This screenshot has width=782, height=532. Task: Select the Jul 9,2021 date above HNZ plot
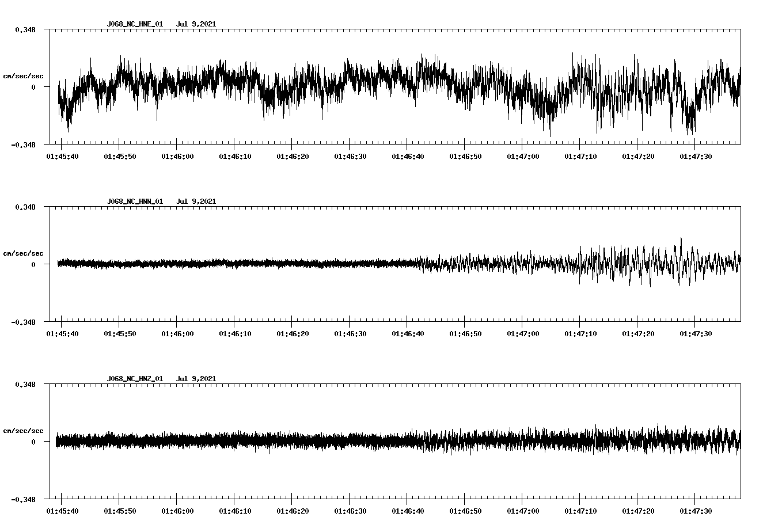click(196, 379)
